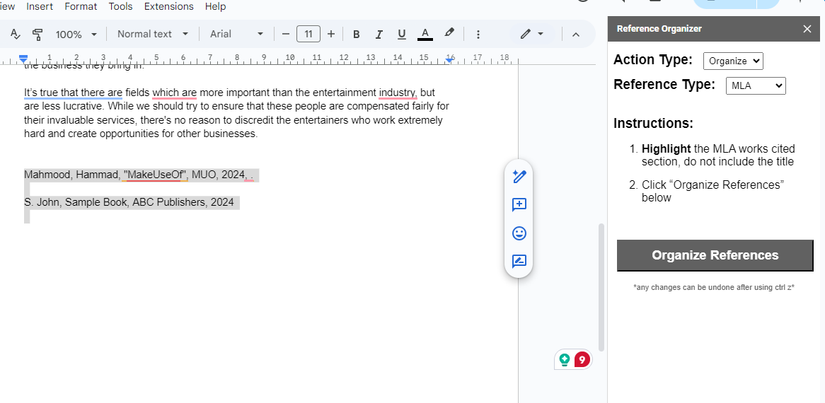The height and width of the screenshot is (403, 825).
Task: Click the Help me write pencil icon
Action: coord(519,176)
